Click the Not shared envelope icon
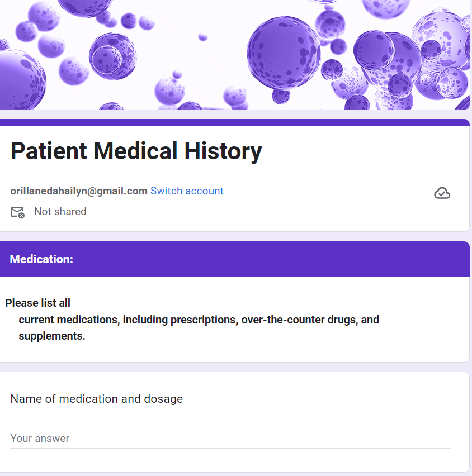 tap(17, 212)
